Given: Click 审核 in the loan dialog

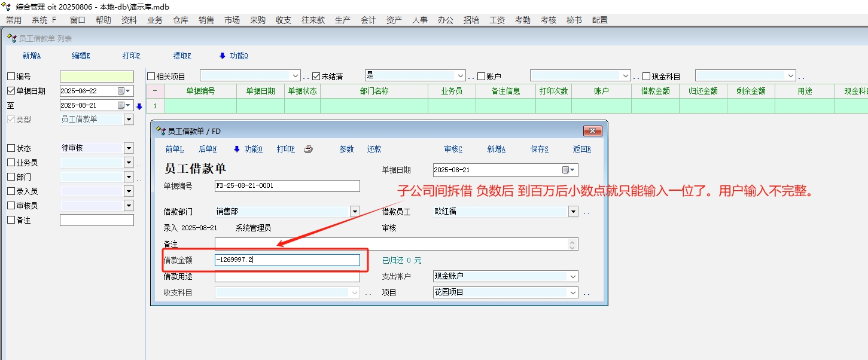Looking at the screenshot, I should click(453, 150).
